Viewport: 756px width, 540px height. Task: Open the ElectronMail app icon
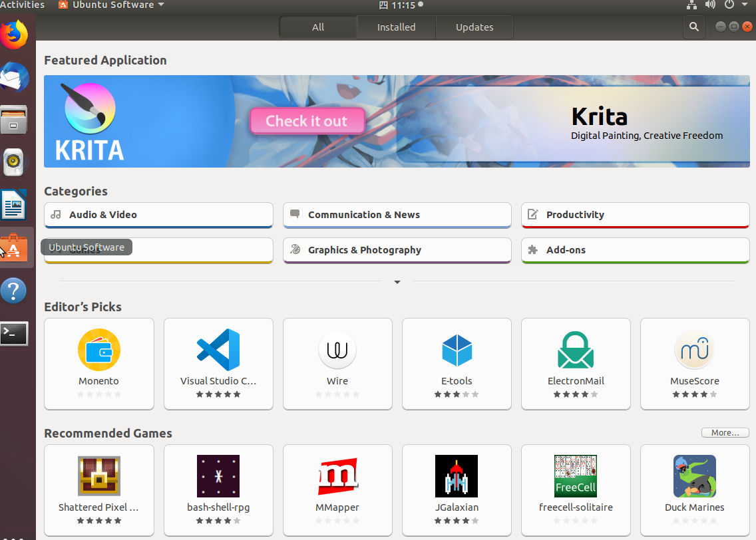pyautogui.click(x=576, y=350)
